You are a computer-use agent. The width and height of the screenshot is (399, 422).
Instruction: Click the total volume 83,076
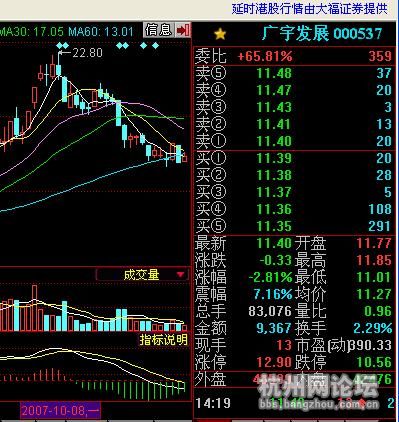270,311
